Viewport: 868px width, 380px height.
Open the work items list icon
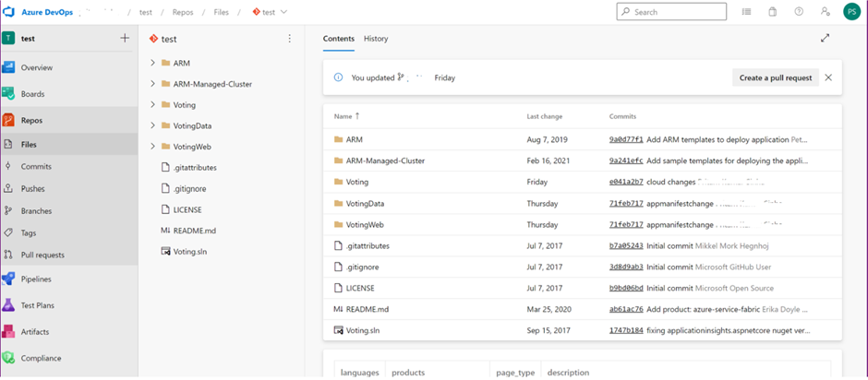pyautogui.click(x=746, y=12)
